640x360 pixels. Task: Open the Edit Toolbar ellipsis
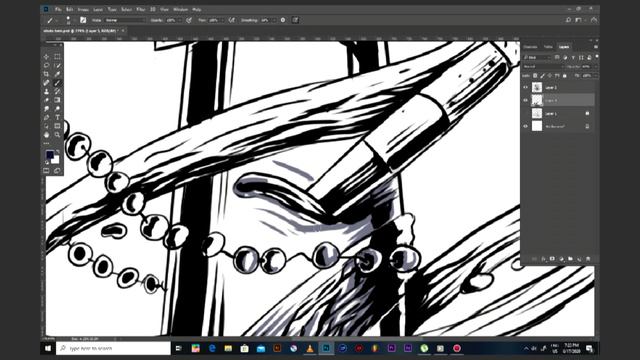pos(47,143)
